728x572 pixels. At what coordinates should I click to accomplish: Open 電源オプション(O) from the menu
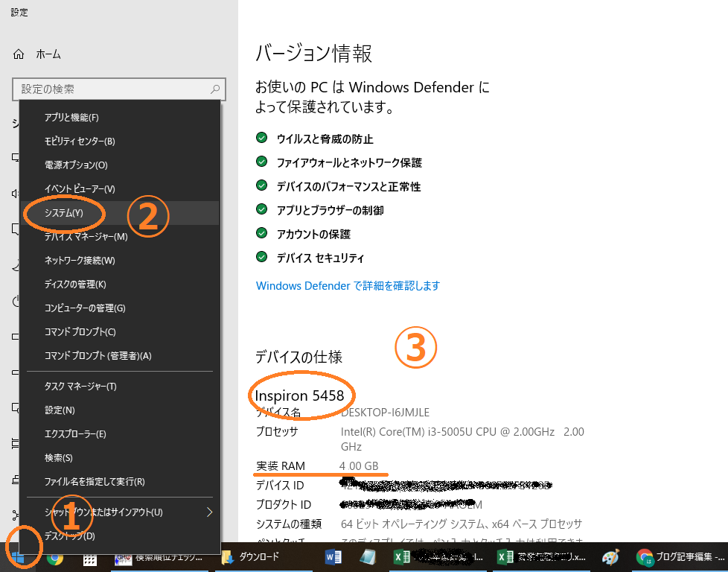click(120, 165)
